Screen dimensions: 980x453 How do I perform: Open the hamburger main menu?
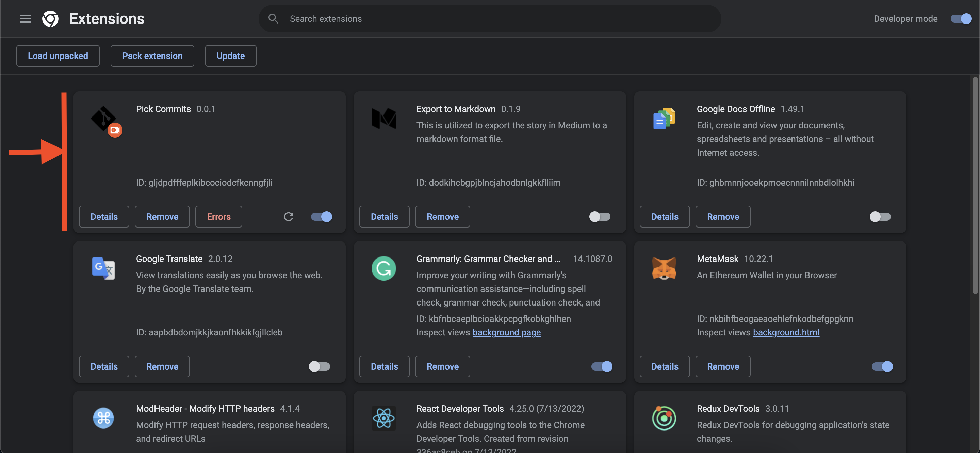click(x=25, y=19)
